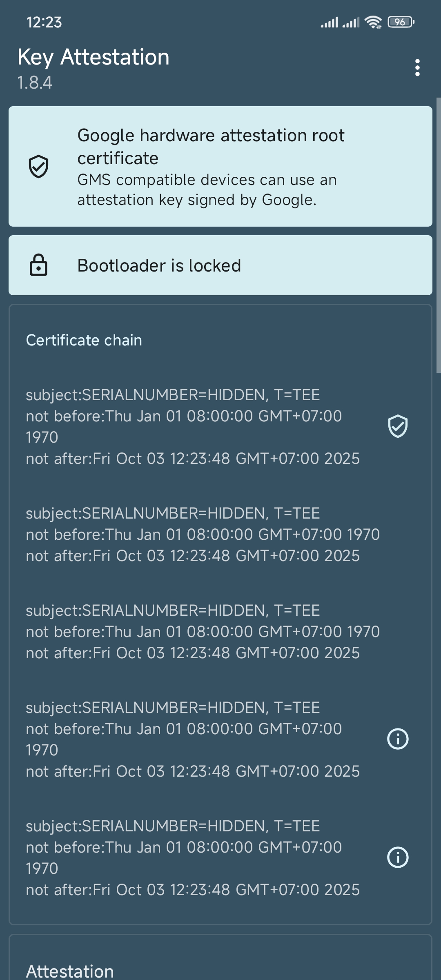Tap the Attestation section heading
The width and height of the screenshot is (441, 980).
(x=70, y=971)
